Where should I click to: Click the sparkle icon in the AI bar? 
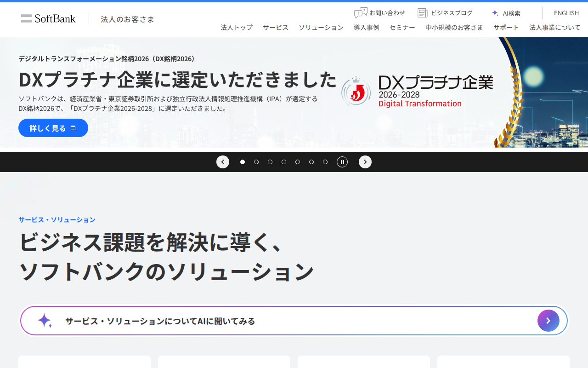tap(45, 321)
